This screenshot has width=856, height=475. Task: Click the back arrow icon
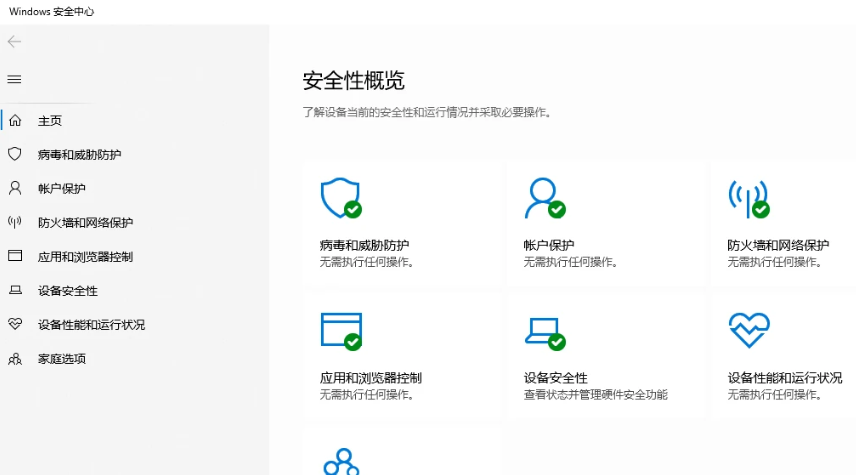(14, 41)
